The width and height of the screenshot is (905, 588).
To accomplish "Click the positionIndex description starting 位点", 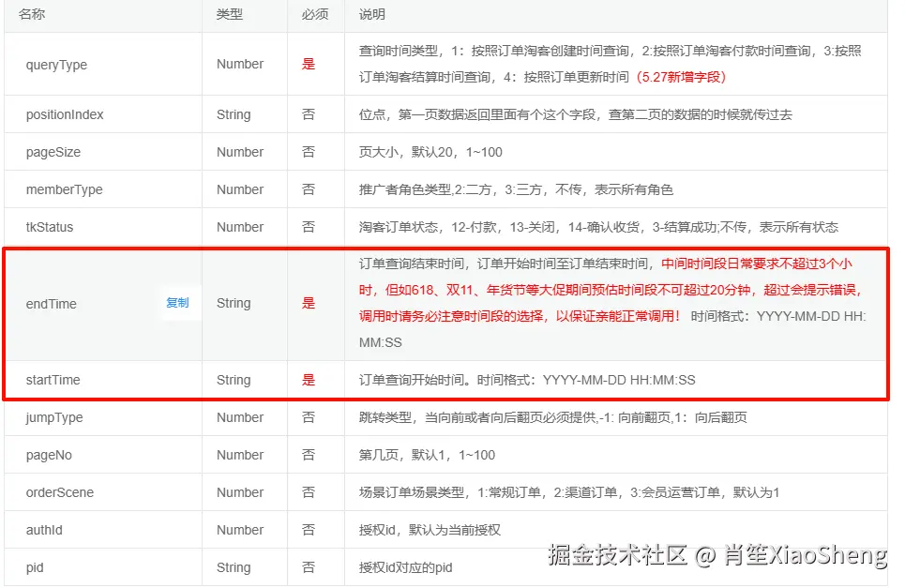I will [x=576, y=114].
